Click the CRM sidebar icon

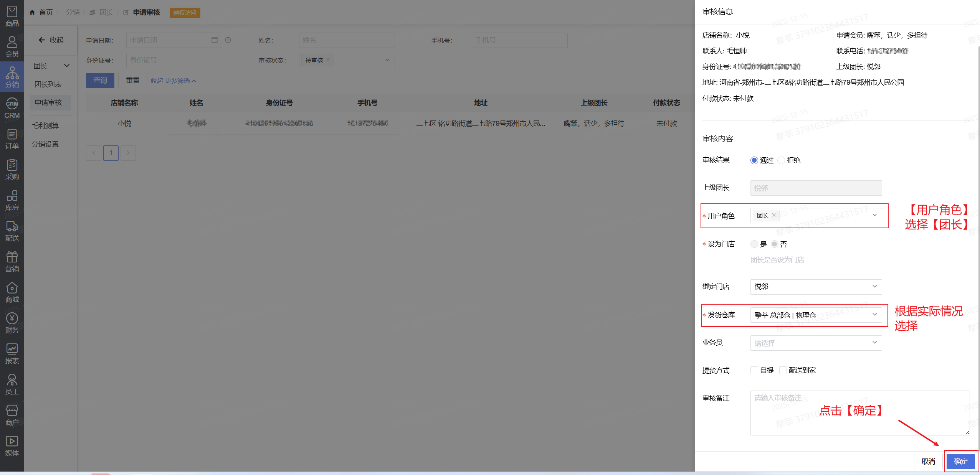[12, 108]
